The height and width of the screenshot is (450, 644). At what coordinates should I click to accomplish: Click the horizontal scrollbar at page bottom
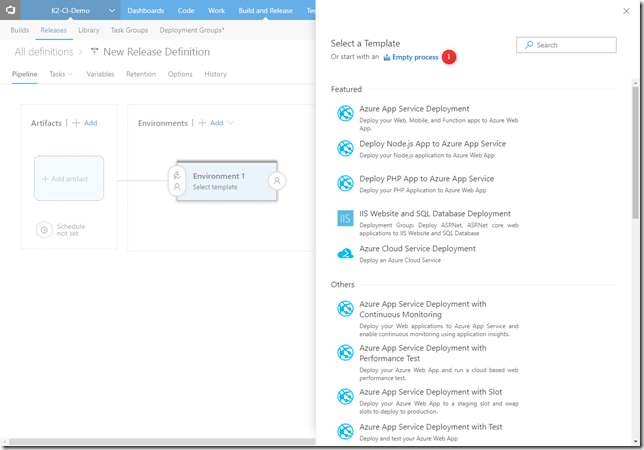click(x=162, y=442)
